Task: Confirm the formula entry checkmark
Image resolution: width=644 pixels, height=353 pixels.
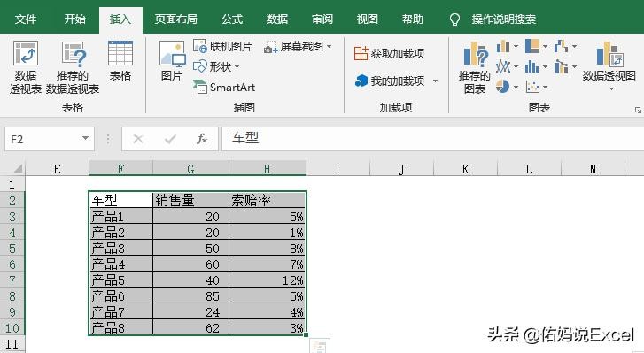Action: point(170,139)
